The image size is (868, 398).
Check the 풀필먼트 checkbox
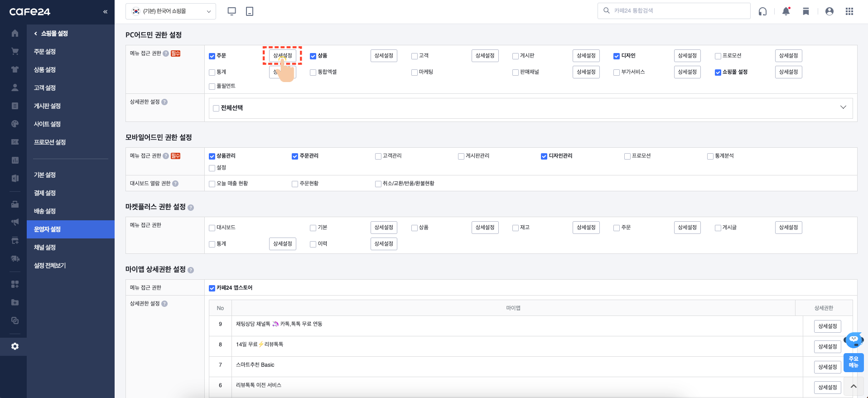point(212,87)
